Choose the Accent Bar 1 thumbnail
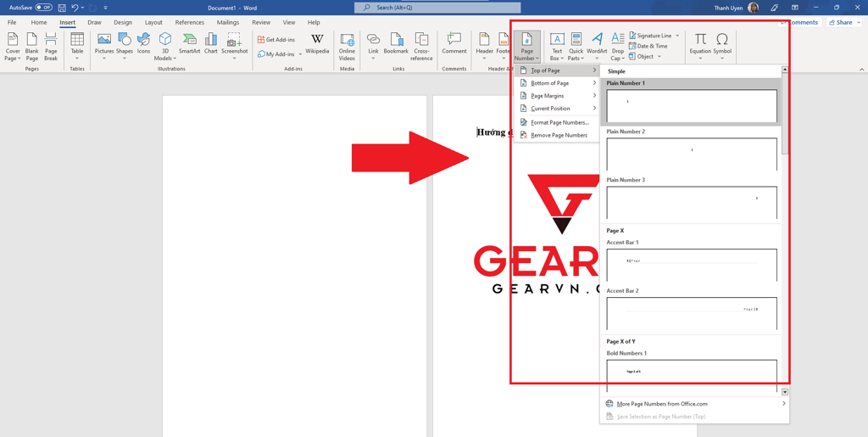Image resolution: width=868 pixels, height=437 pixels. coord(692,265)
